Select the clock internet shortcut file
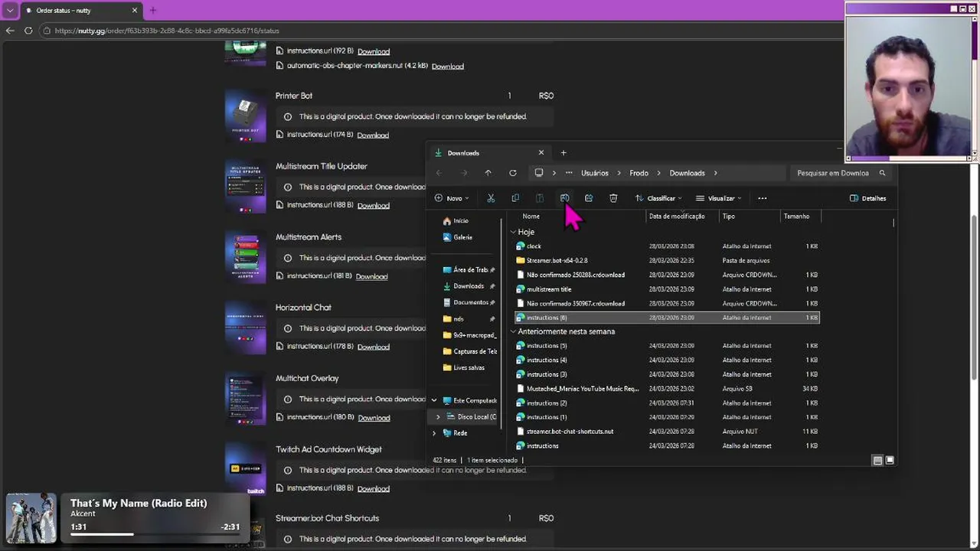Viewport: 980px width, 551px height. (534, 246)
